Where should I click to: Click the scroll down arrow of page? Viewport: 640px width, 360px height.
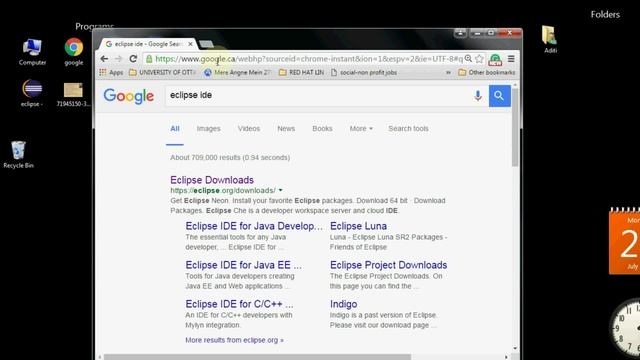515,349
